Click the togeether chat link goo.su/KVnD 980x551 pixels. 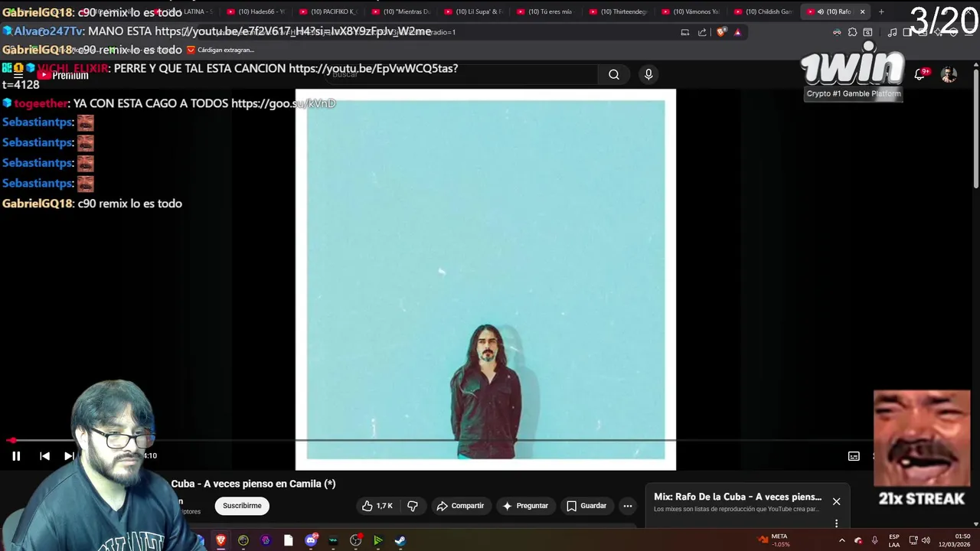283,103
